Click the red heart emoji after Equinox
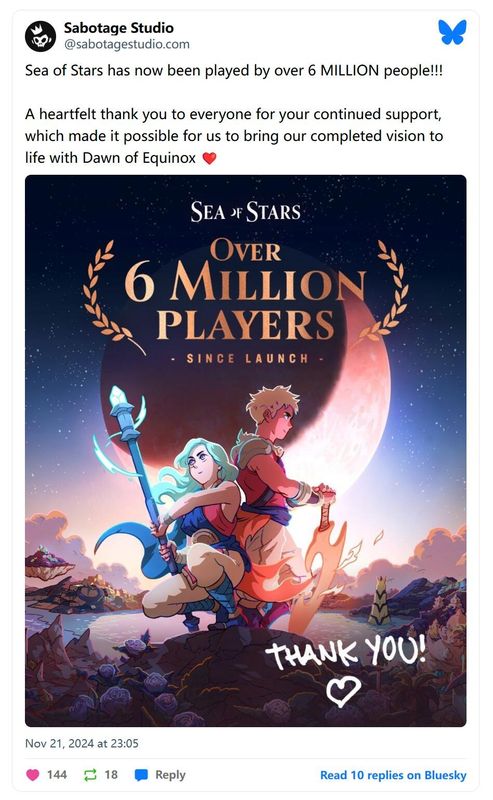Viewport: 493px width, 800px height. point(209,158)
